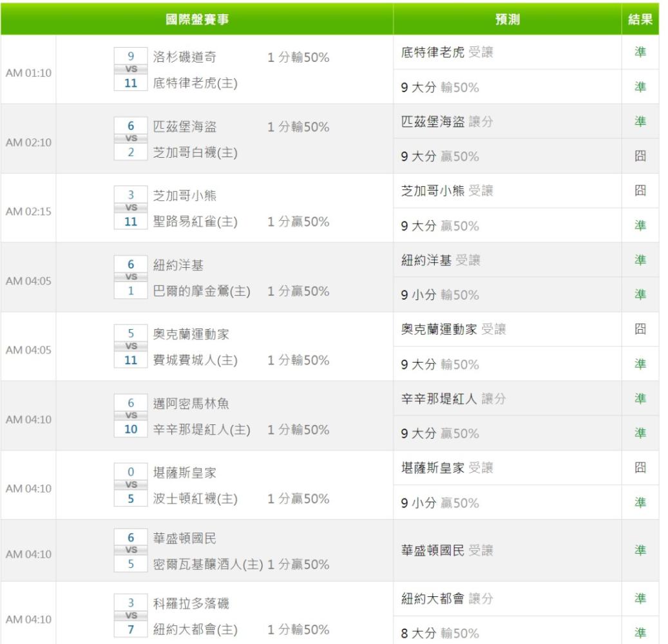Click team name 邁阿密馬林魚
Image resolution: width=668 pixels, height=644 pixels.
(191, 403)
